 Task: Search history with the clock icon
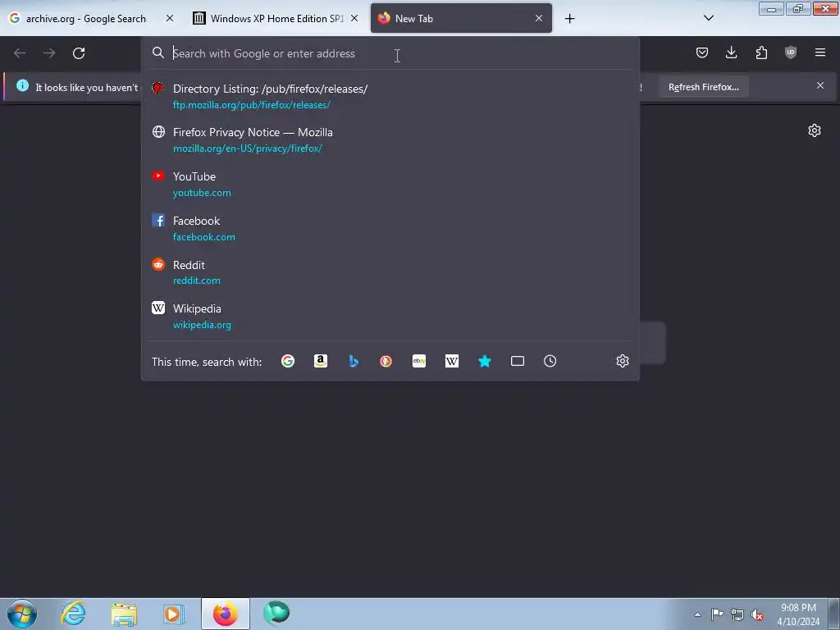550,361
